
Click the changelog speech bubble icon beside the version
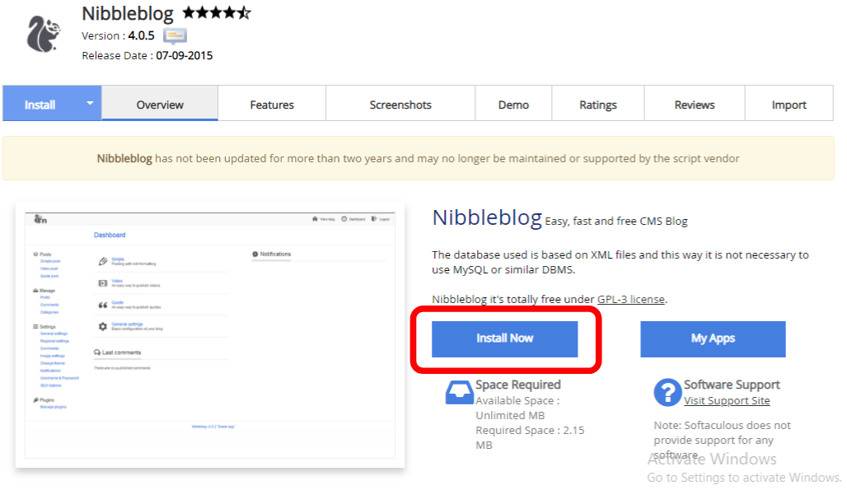point(175,35)
